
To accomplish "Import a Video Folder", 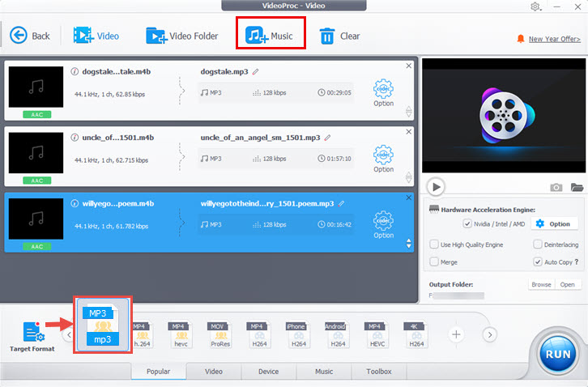I will 182,36.
